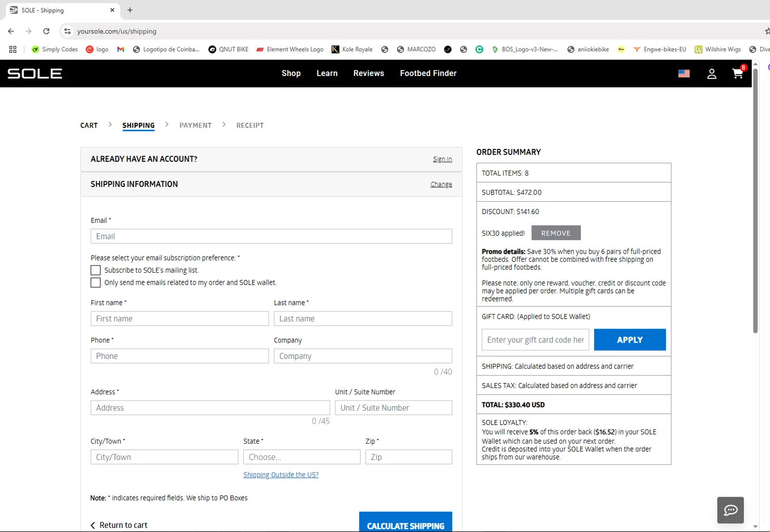Open the Footbed Finder menu item
Screen dimensions: 770x532
[x=428, y=73]
